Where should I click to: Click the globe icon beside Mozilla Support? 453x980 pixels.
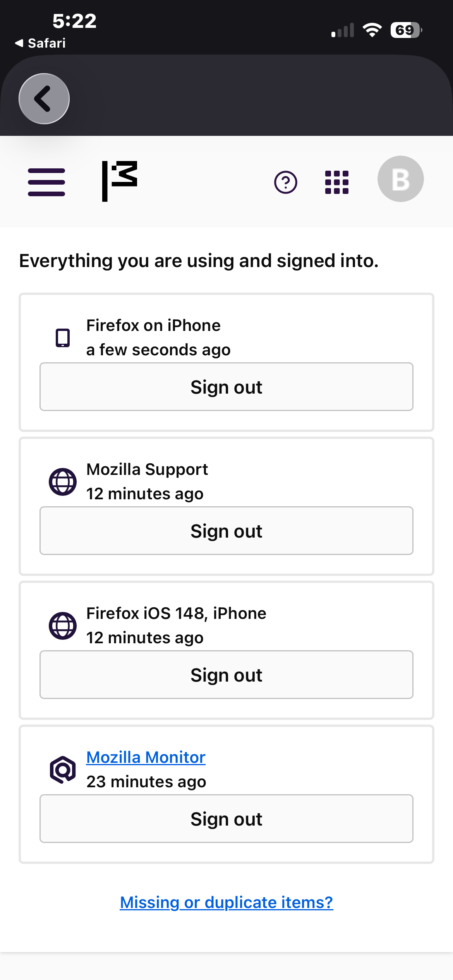pos(63,481)
